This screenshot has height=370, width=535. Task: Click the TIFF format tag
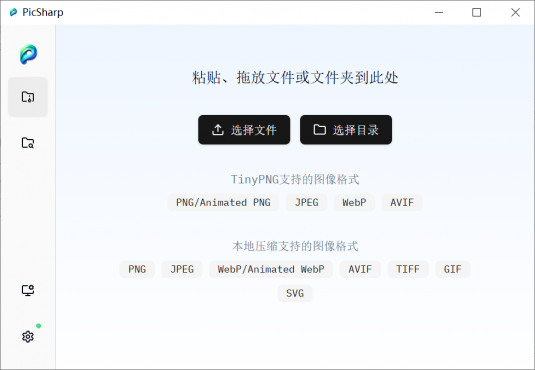pos(408,269)
